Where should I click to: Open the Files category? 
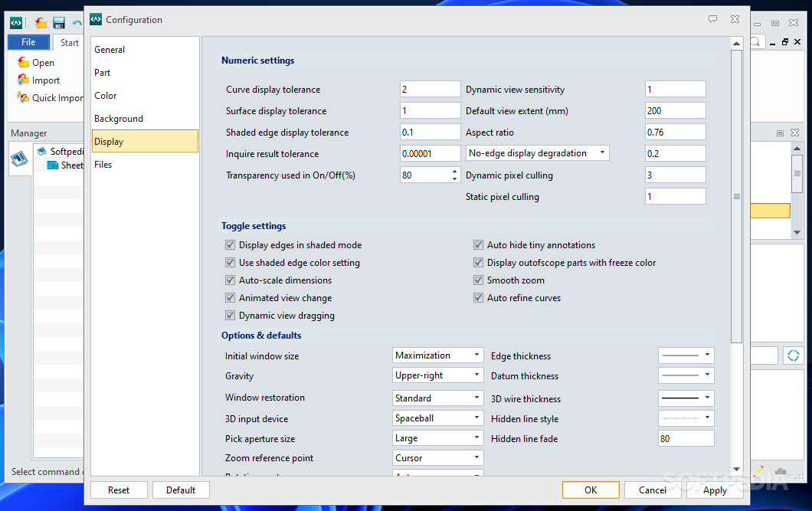click(x=145, y=164)
